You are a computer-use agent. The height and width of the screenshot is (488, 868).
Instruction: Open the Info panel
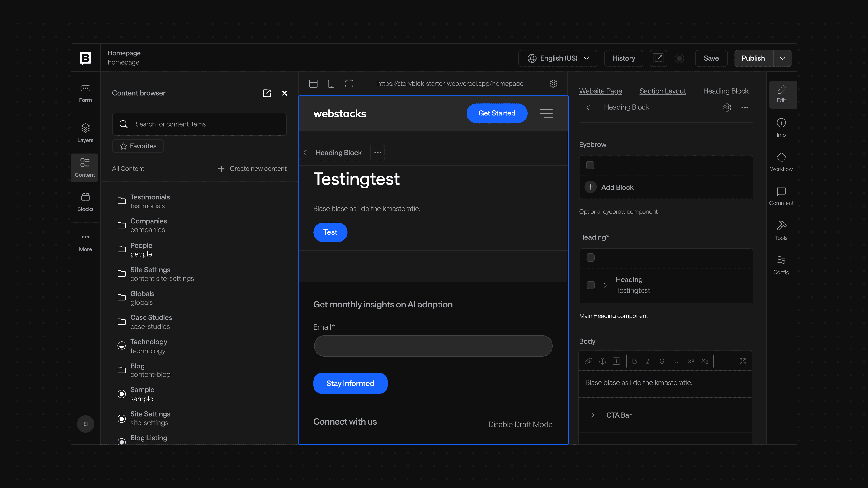[781, 128]
